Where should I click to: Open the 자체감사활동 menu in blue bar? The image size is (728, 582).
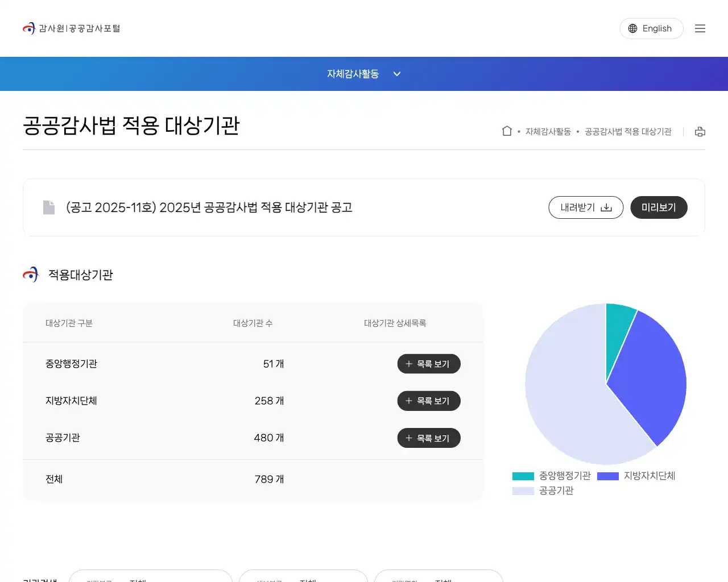click(353, 74)
